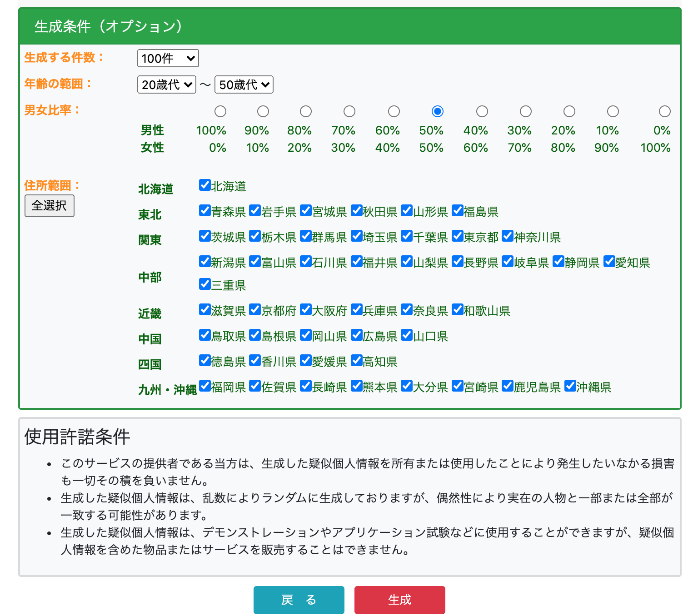The height and width of the screenshot is (616, 698).
Task: Click the red 生成 button
Action: point(399,600)
